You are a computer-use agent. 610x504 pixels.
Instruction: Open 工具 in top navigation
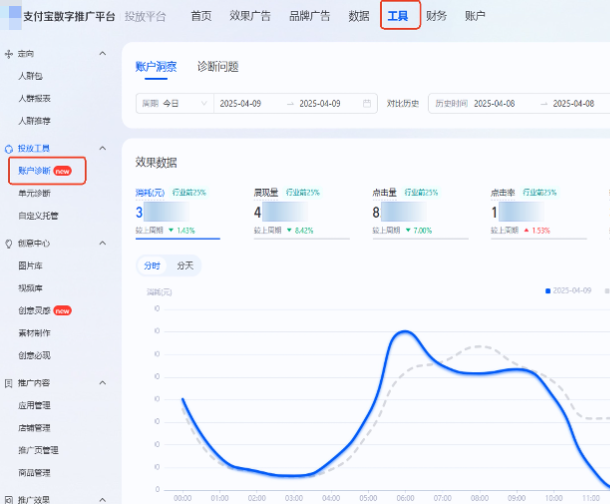[x=398, y=16]
